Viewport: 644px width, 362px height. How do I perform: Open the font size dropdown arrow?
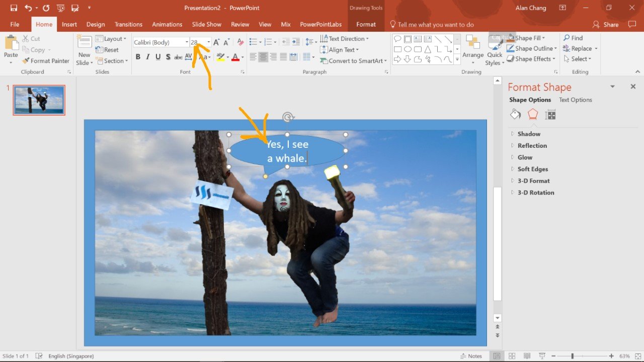click(x=209, y=42)
